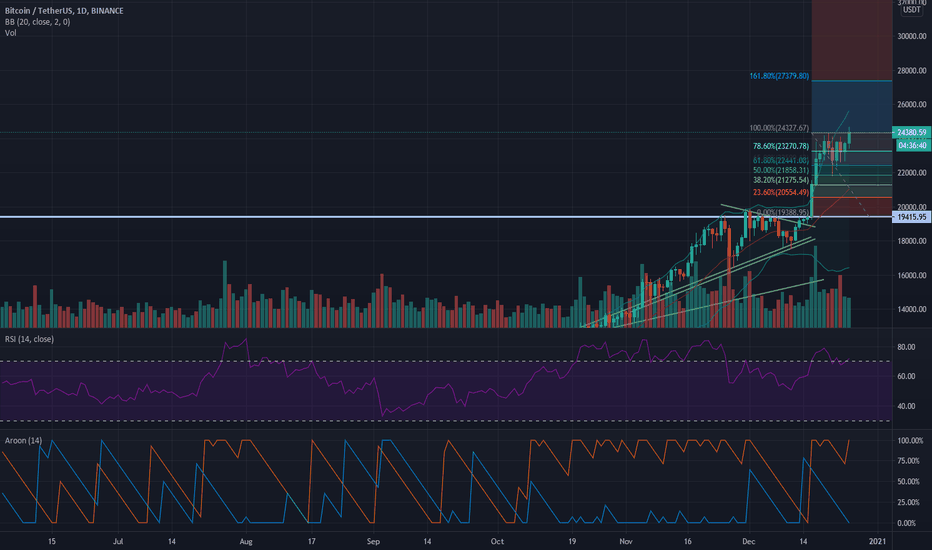Image resolution: width=932 pixels, height=550 pixels.
Task: Select the 50.00%(21858.31) Fibonacci level
Action: pos(781,170)
